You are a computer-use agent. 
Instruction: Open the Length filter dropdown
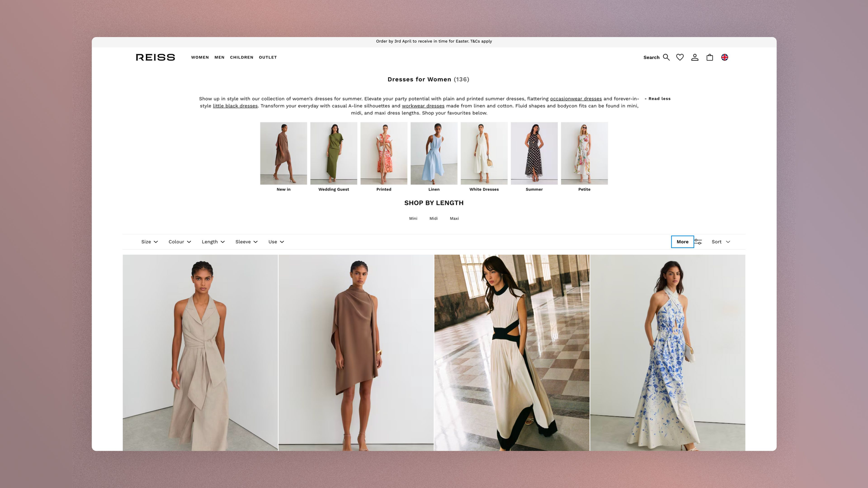pyautogui.click(x=213, y=242)
